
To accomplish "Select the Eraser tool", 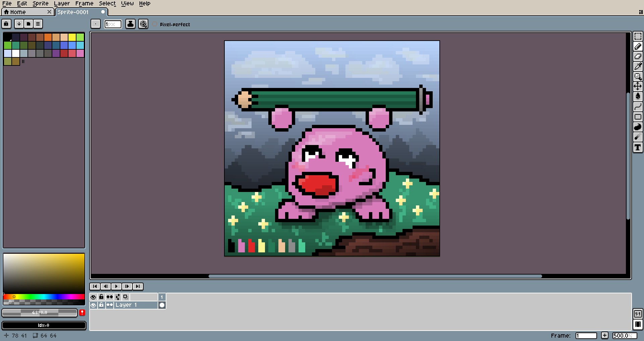I will (638, 56).
